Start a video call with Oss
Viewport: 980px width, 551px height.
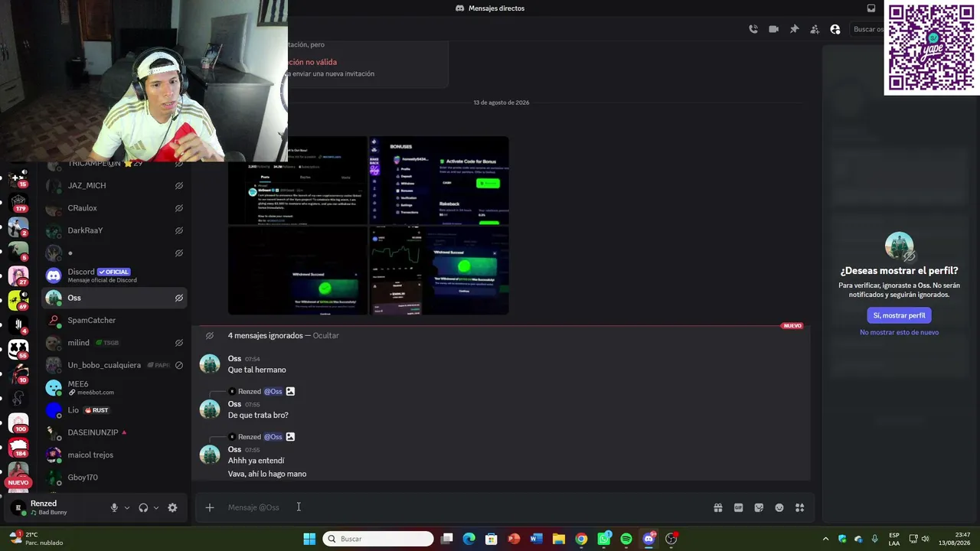(x=774, y=29)
